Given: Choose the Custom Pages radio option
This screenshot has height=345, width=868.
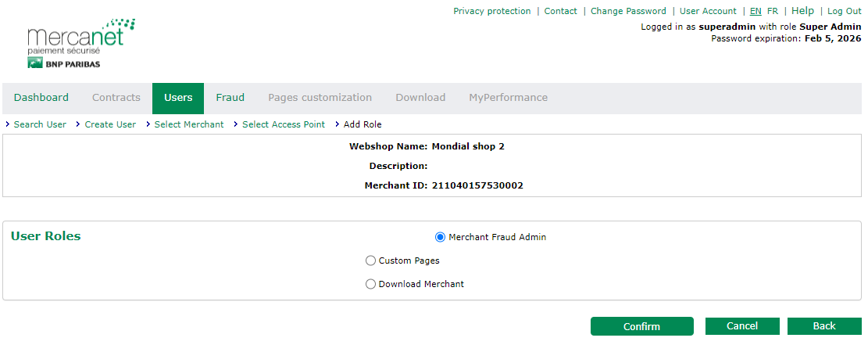Looking at the screenshot, I should point(370,261).
